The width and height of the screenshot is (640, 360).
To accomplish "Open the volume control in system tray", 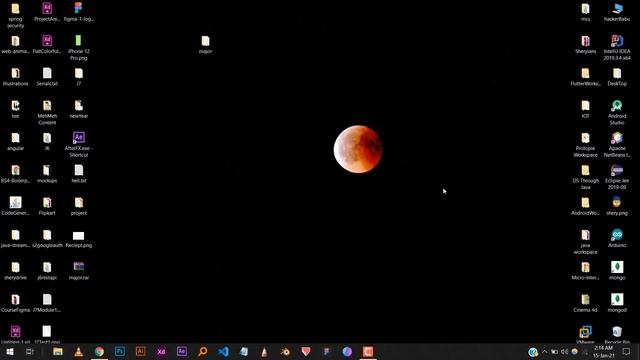I will coord(564,351).
